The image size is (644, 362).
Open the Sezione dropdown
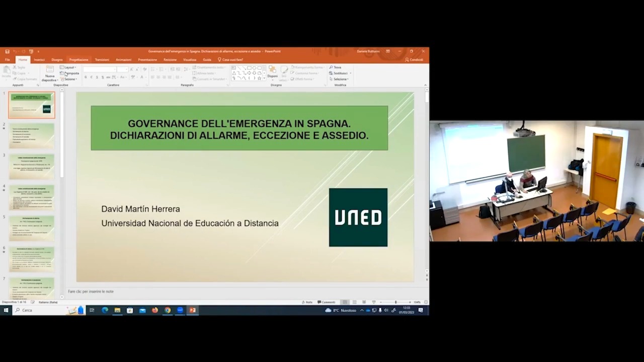[x=69, y=79]
